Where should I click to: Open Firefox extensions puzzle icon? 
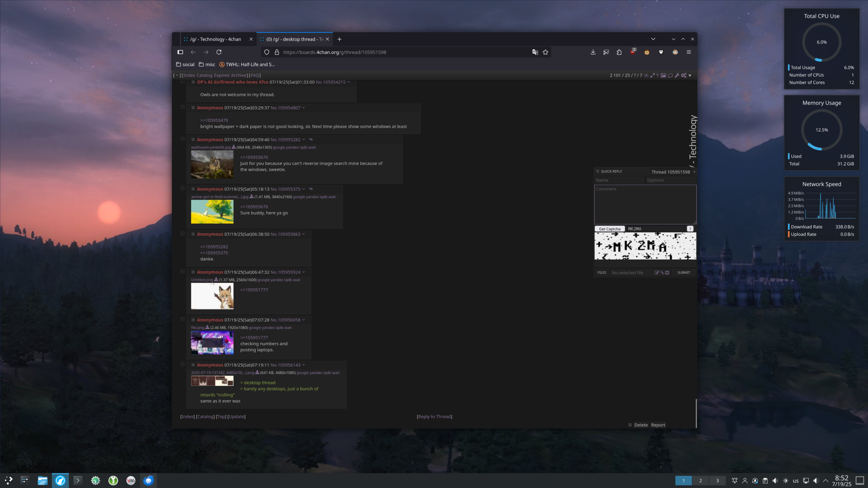(x=619, y=52)
